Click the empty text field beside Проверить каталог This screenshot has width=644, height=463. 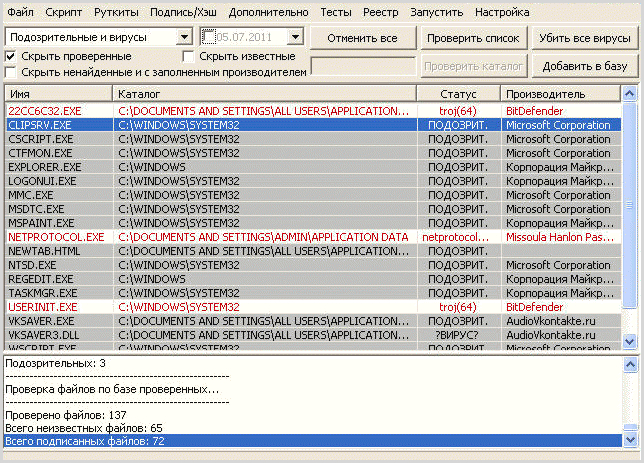[363, 66]
